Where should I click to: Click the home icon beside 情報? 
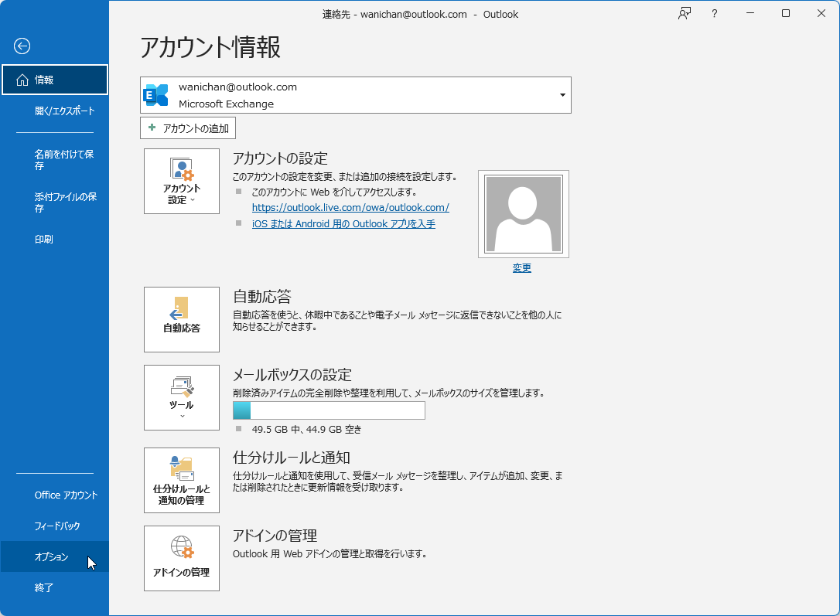22,80
